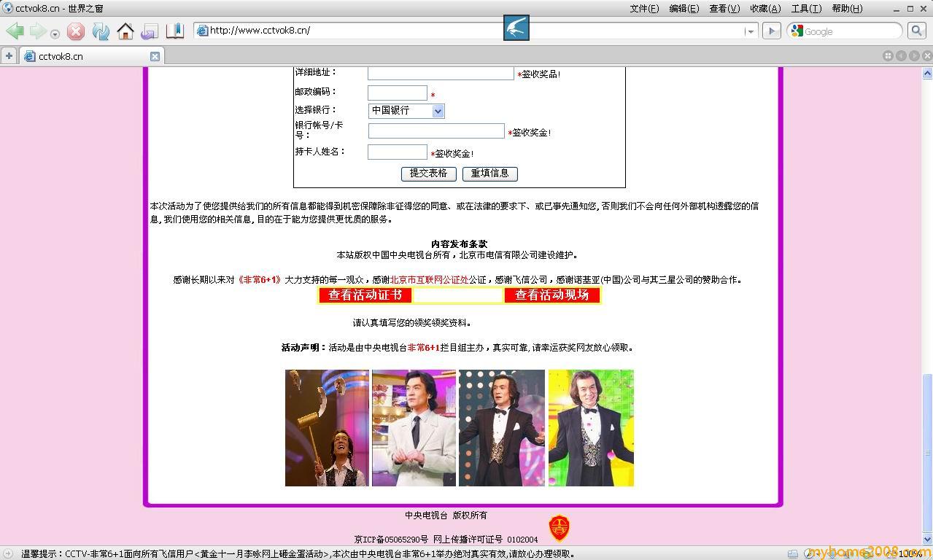This screenshot has height=560, width=933.
Task: Click the red police badge icon
Action: (x=559, y=527)
